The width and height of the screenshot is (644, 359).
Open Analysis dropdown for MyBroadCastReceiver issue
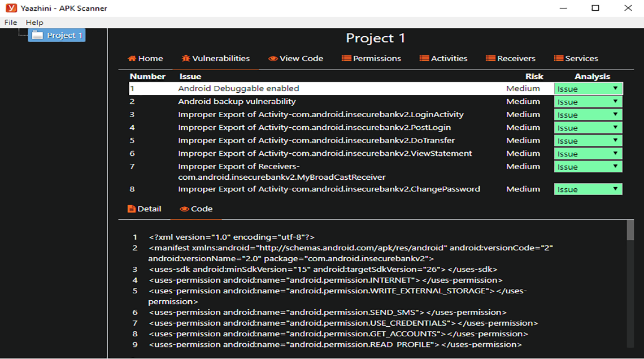[588, 167]
